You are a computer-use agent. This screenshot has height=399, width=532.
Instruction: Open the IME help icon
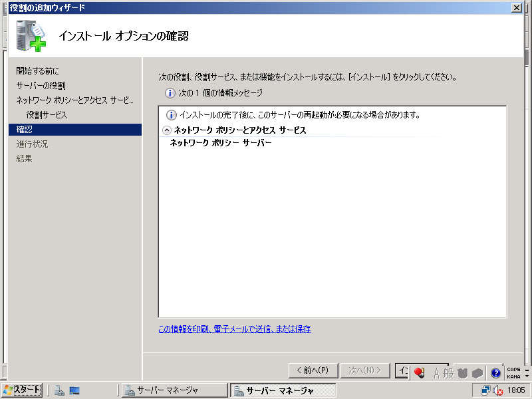pos(495,373)
